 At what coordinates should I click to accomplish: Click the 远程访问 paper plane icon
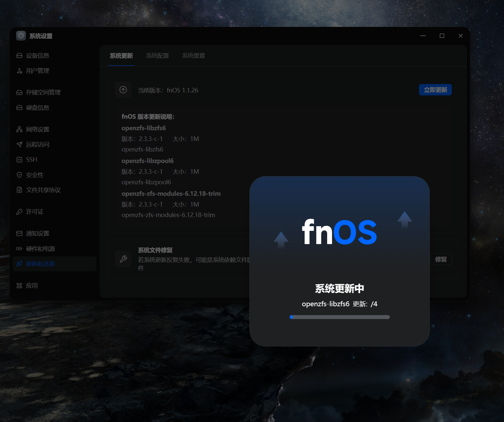19,144
